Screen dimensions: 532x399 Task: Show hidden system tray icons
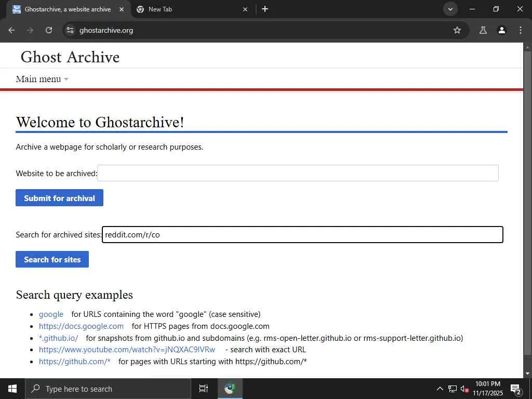440,389
